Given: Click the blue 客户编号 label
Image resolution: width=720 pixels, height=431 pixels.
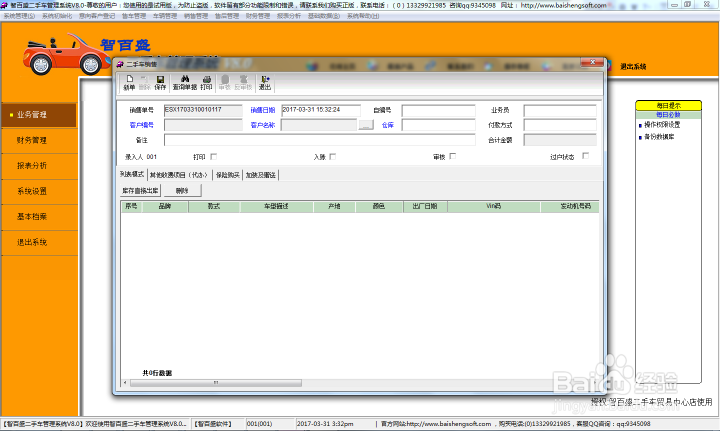Looking at the screenshot, I should 141,125.
